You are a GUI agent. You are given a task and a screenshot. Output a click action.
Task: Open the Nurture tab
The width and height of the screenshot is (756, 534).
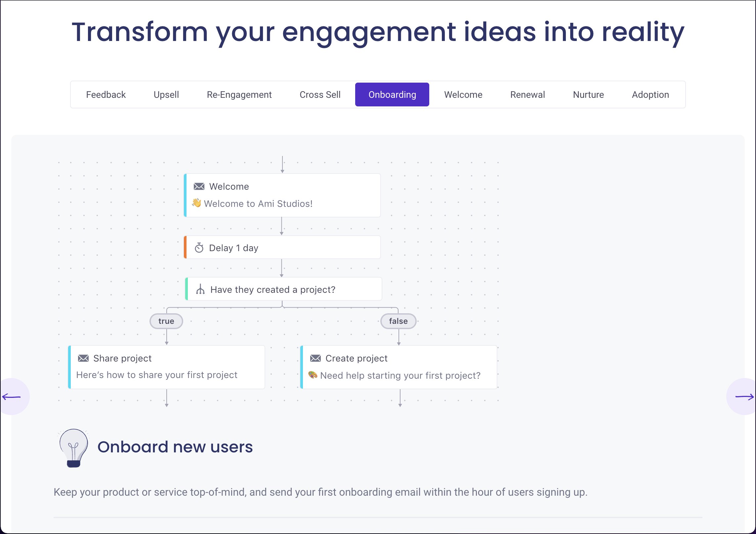[x=588, y=95]
